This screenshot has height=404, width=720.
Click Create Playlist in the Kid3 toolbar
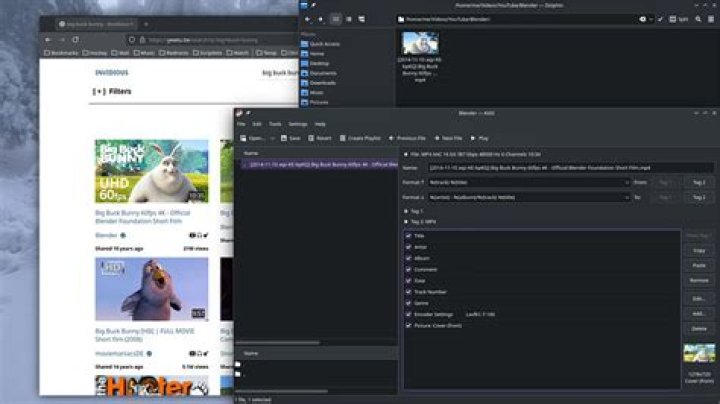pyautogui.click(x=360, y=138)
